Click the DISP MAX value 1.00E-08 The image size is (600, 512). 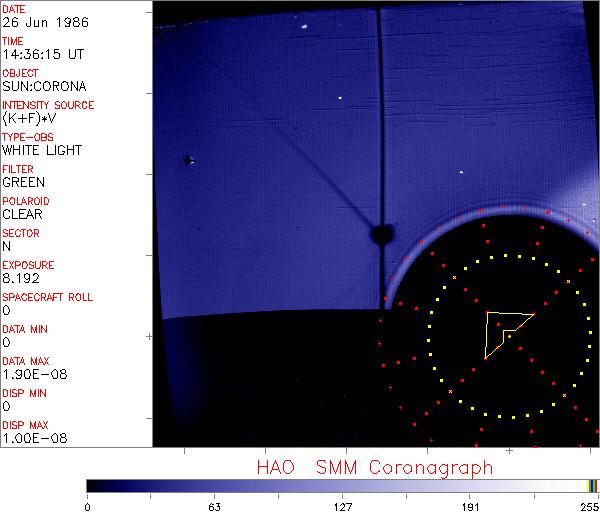click(x=31, y=438)
